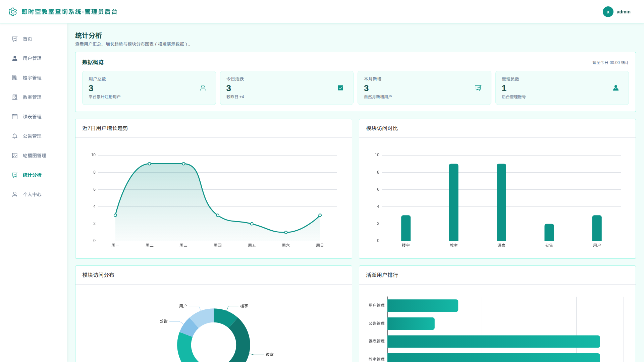This screenshot has width=644, height=362.
Task: Click the 课表管理 bar in 活跃用户排行
Action: pyautogui.click(x=494, y=342)
